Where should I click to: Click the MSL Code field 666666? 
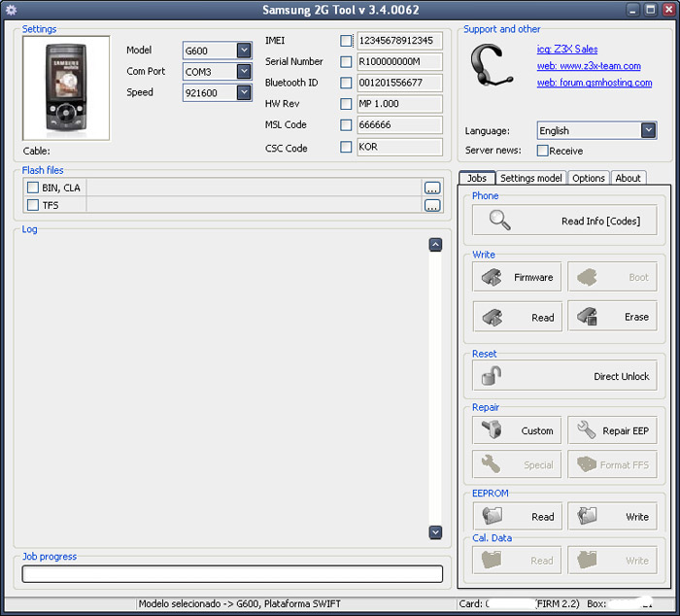pyautogui.click(x=399, y=125)
